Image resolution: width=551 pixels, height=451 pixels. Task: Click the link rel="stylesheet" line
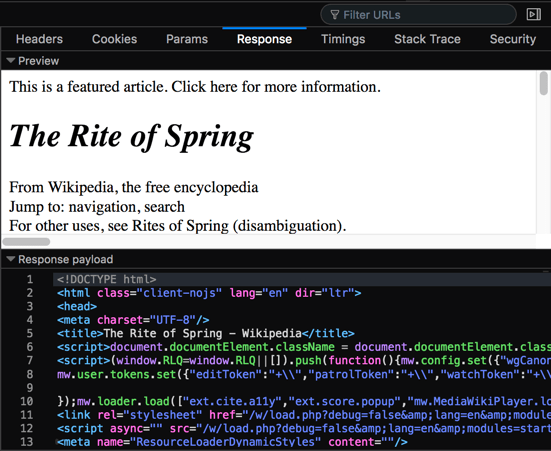point(304,415)
